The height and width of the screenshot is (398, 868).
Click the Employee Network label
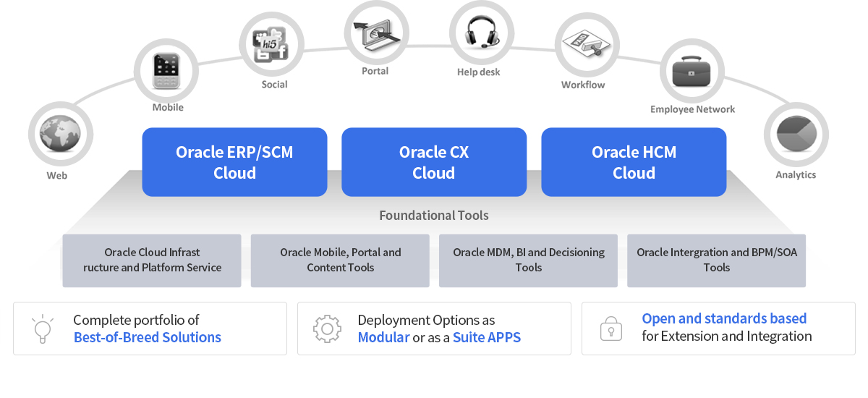point(692,109)
